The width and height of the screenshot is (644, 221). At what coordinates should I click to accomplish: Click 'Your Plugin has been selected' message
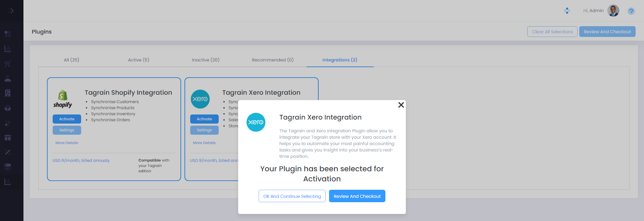[x=322, y=174]
